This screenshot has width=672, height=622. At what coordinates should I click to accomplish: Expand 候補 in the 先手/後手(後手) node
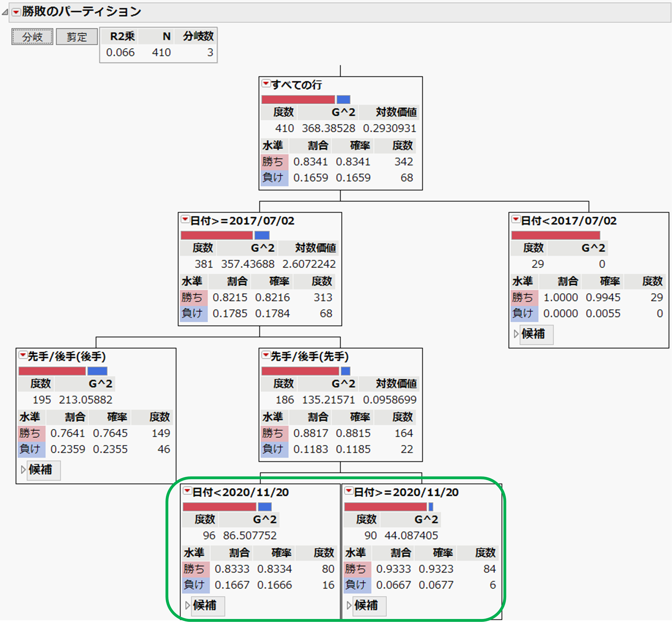tap(23, 470)
